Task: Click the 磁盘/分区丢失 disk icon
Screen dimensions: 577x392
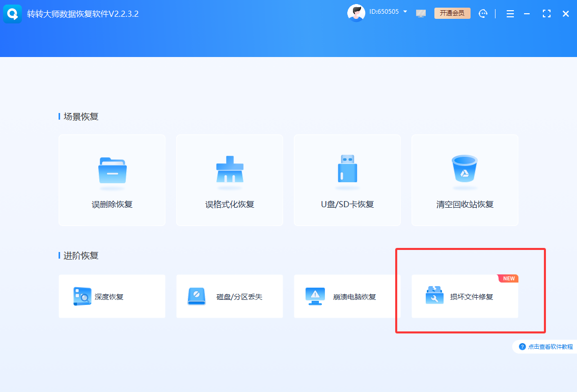Action: point(196,296)
